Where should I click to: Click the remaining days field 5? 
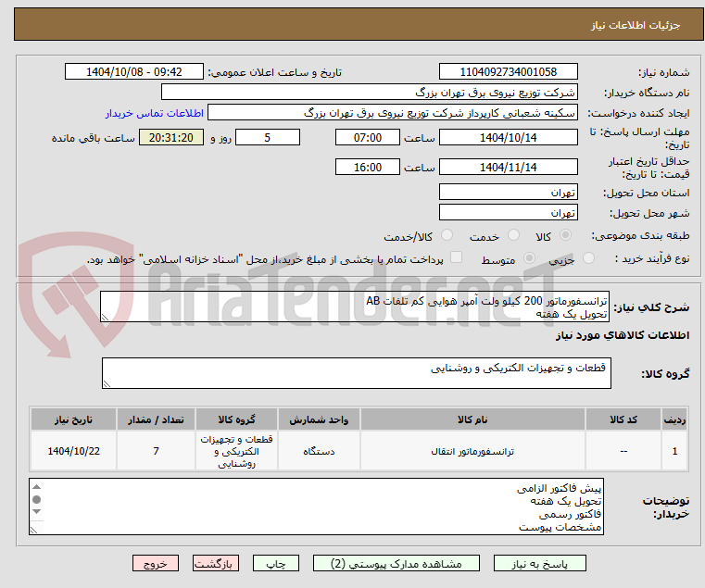pyautogui.click(x=268, y=138)
